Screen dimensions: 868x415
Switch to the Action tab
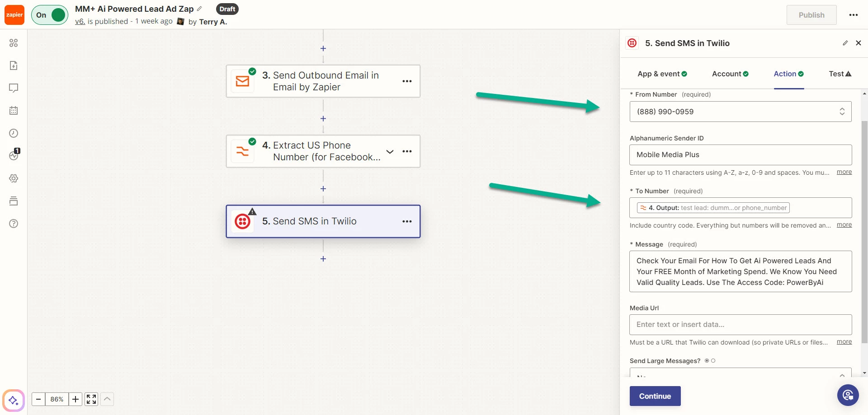click(x=788, y=74)
